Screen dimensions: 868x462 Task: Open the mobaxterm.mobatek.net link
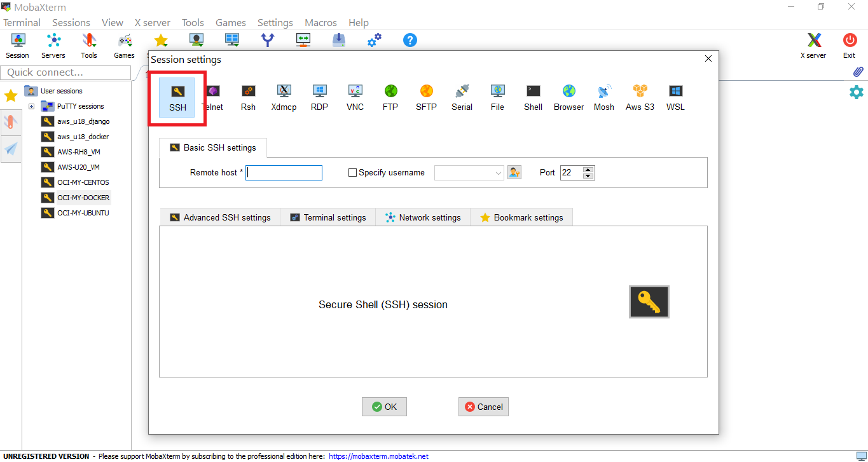[378, 456]
